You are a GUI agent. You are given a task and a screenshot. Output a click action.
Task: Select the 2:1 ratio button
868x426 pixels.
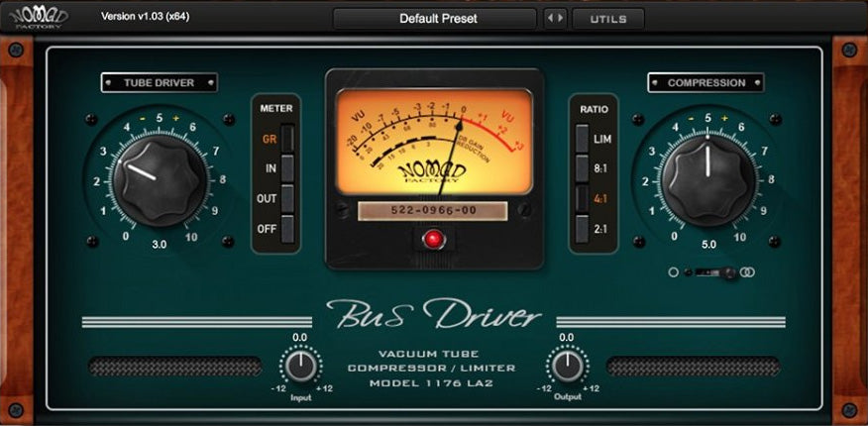(583, 228)
